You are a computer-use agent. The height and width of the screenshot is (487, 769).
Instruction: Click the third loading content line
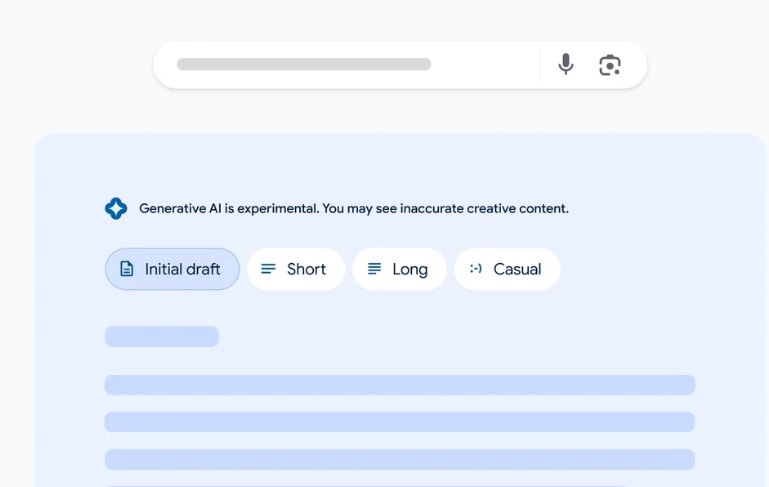tap(399, 459)
